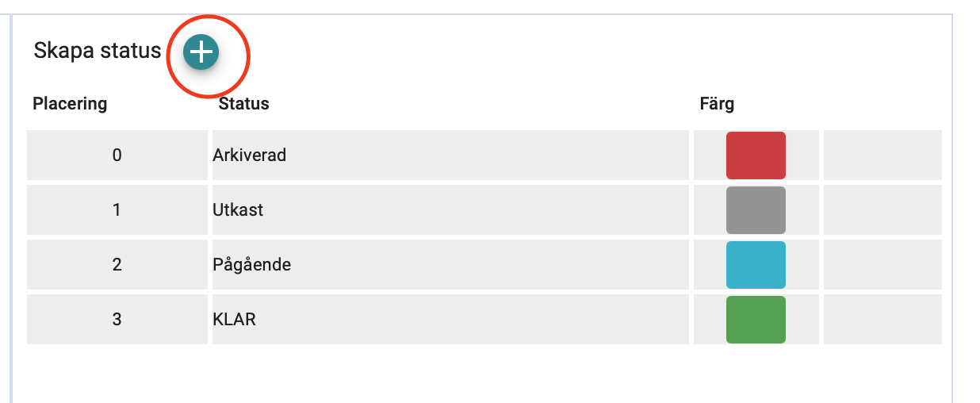The image size is (980, 403).
Task: Select the Utkast status name field
Action: [x=238, y=210]
